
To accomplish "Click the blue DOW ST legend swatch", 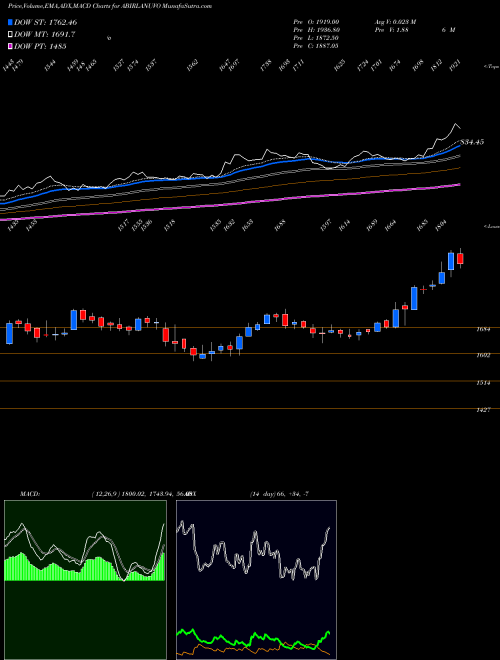I will pos(10,22).
